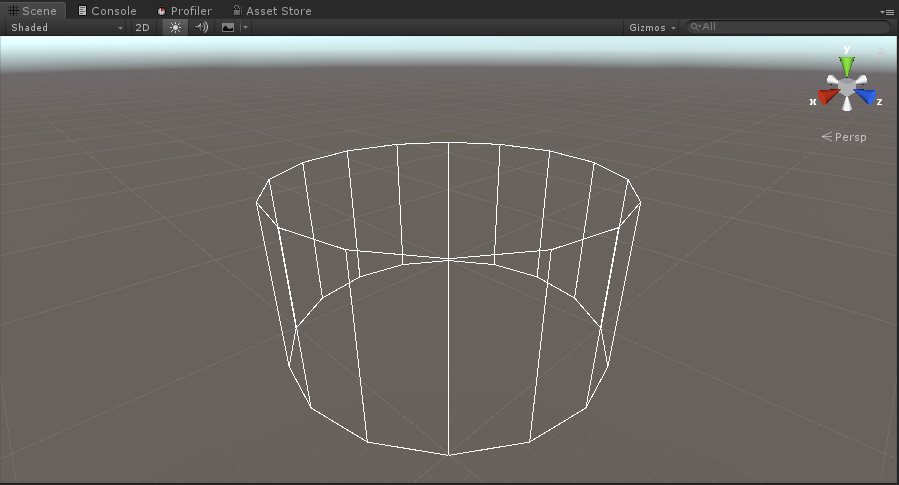The image size is (899, 485).
Task: Open the Shaded draw mode dropdown
Action: 66,27
